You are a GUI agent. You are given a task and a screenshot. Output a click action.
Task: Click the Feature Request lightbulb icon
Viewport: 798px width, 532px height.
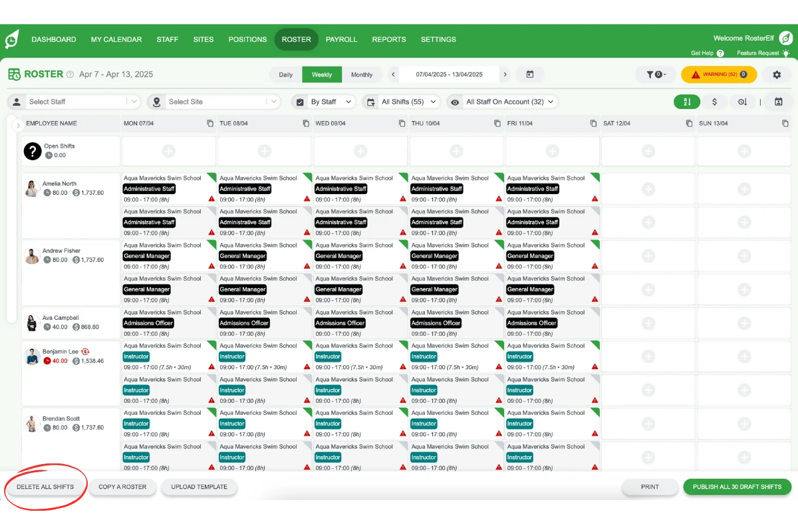click(786, 53)
